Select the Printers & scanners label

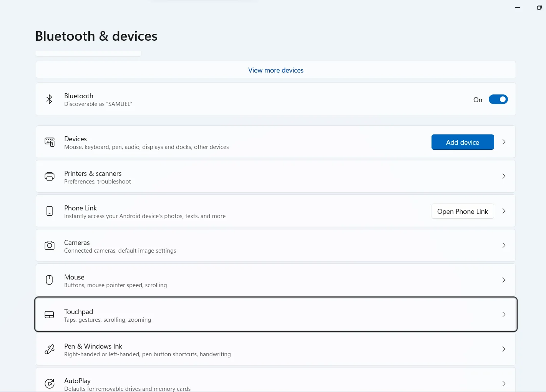point(93,174)
